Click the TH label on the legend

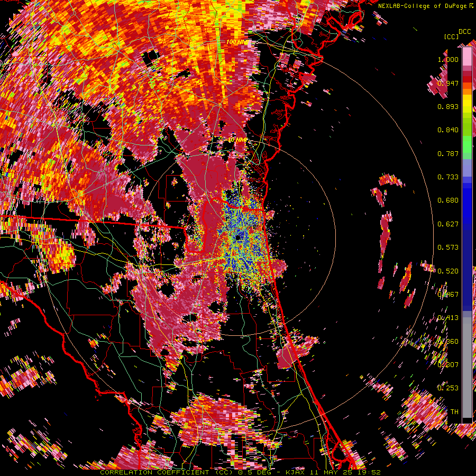click(x=454, y=412)
